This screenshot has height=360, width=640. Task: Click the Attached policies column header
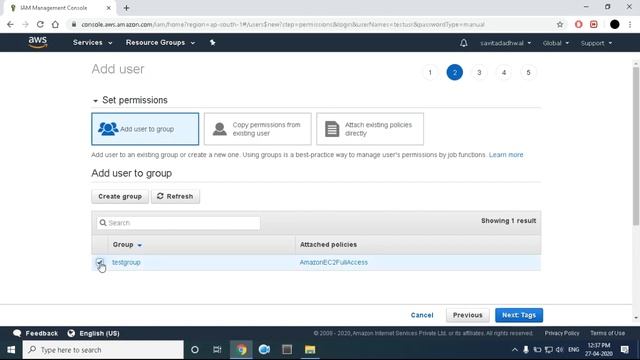pos(328,244)
